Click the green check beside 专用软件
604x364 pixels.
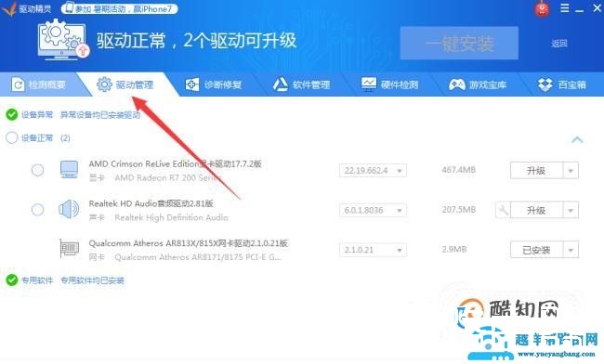(12, 279)
